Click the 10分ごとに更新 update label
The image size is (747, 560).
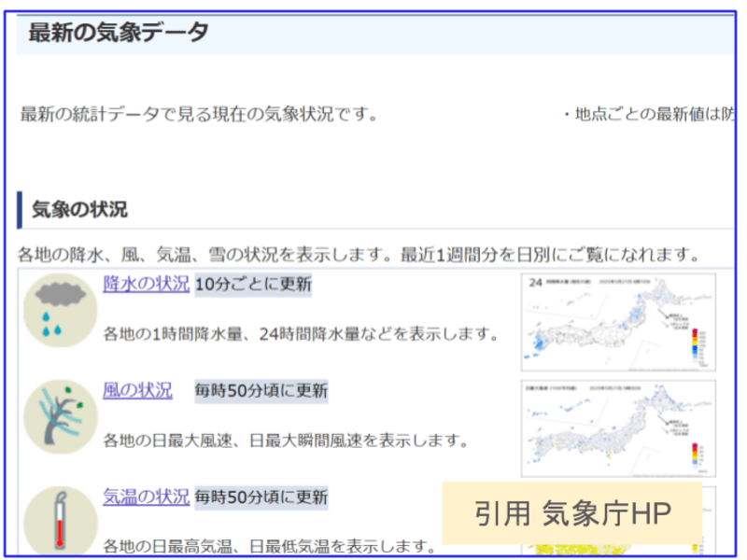(x=253, y=285)
